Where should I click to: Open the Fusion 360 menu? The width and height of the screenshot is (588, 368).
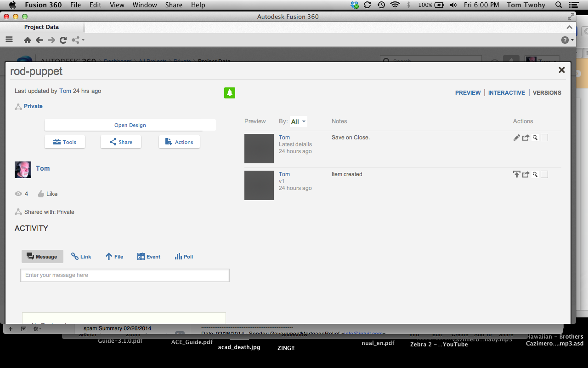point(43,5)
